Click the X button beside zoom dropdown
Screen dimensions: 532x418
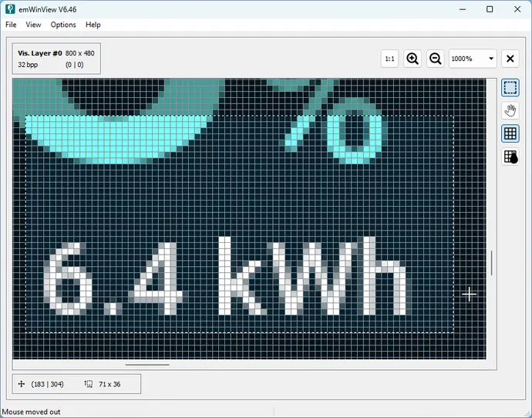510,59
